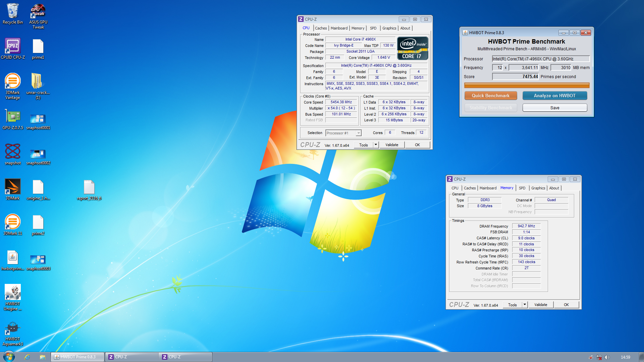The height and width of the screenshot is (362, 644).
Task: Open Internet Explorer from the taskbar
Action: 27,357
